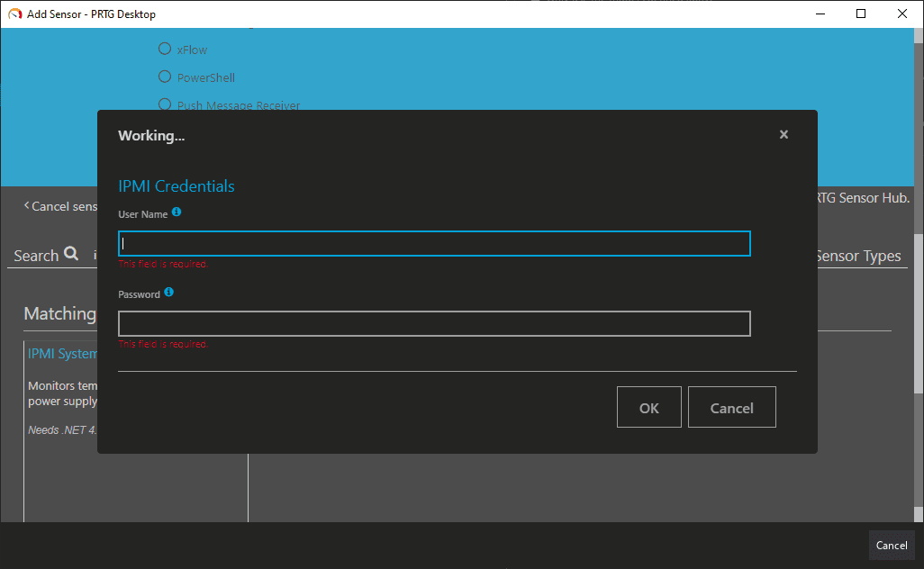Click Cancel in the credentials dialog
This screenshot has height=569, width=924.
point(732,408)
